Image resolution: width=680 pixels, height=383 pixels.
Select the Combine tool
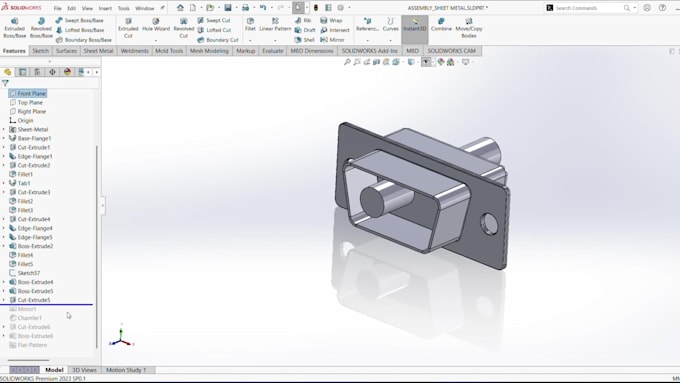441,25
